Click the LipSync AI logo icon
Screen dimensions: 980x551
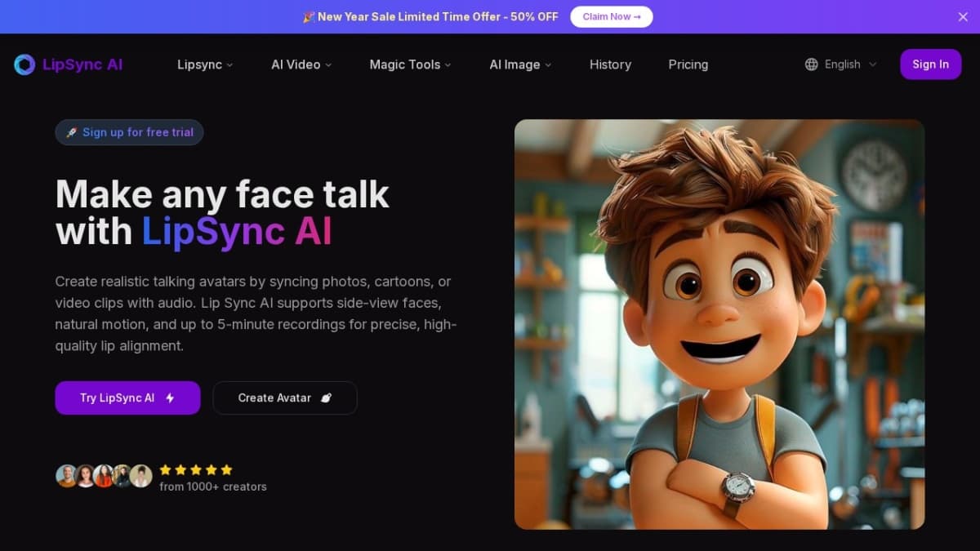coord(23,64)
